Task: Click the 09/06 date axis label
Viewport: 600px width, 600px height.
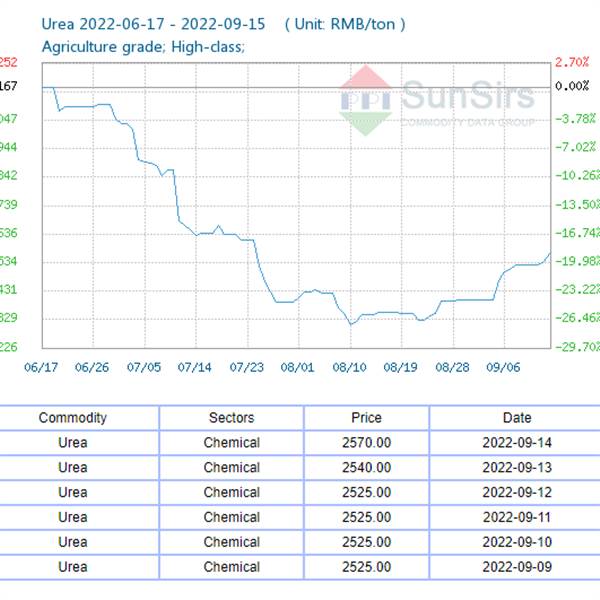Action: [503, 367]
